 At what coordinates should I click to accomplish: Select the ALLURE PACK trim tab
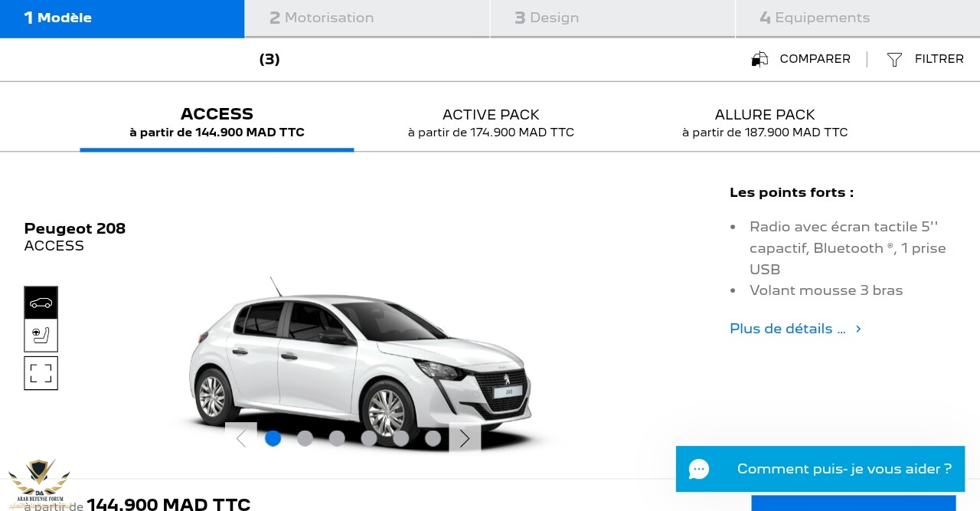765,123
